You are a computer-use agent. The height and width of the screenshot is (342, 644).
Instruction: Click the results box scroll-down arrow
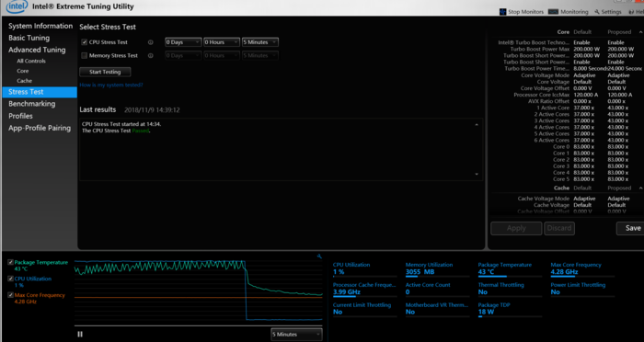pos(477,174)
